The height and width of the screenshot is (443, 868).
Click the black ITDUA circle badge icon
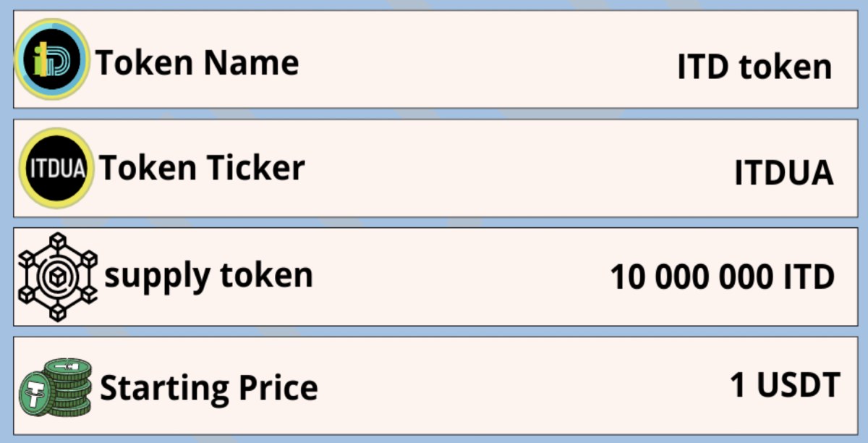pyautogui.click(x=56, y=168)
